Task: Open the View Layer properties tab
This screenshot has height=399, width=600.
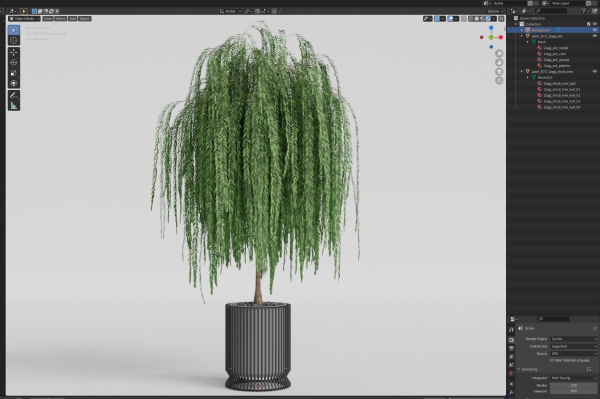Action: point(512,357)
